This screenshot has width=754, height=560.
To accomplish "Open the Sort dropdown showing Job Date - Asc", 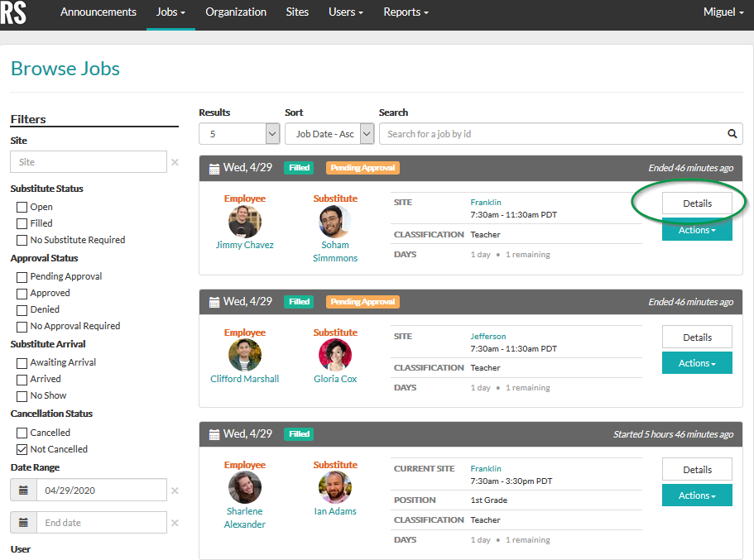I will [x=329, y=134].
